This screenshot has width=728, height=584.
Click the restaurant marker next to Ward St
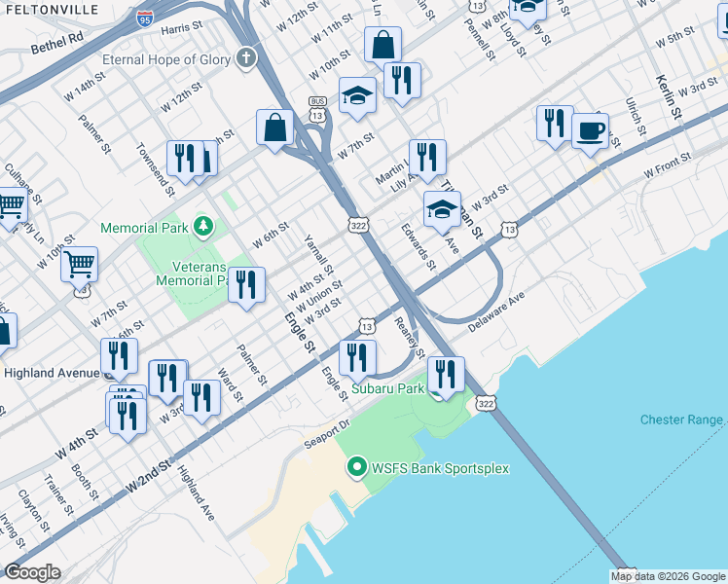(202, 399)
